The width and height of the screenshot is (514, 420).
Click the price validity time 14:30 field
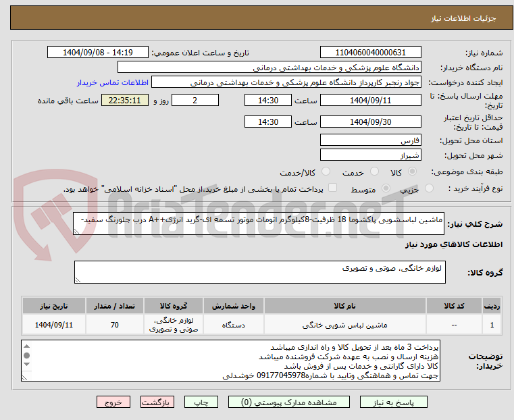(268, 122)
